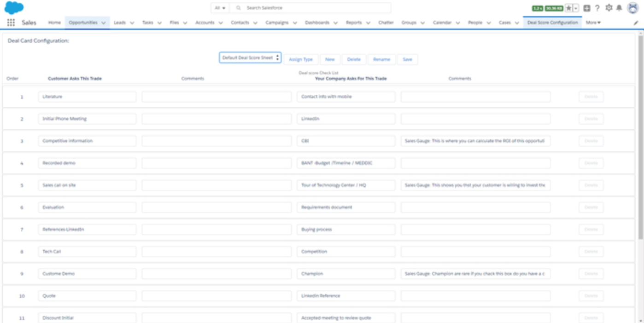Click the New button
This screenshot has width=644, height=323.
point(330,59)
